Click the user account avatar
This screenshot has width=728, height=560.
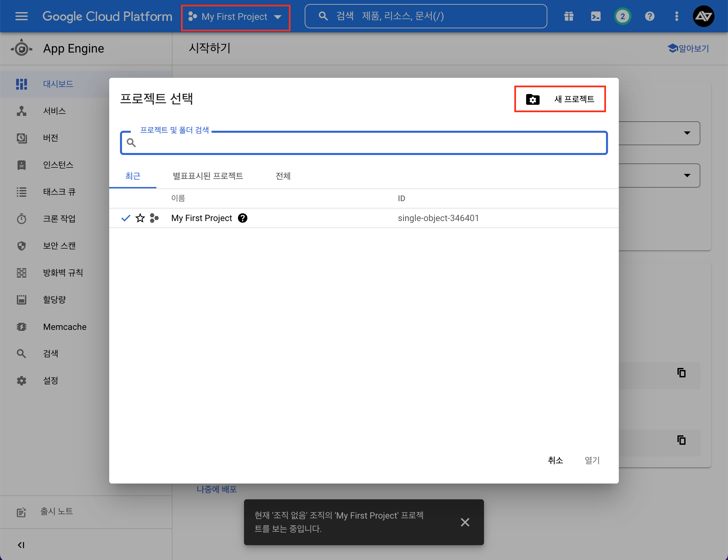tap(703, 16)
